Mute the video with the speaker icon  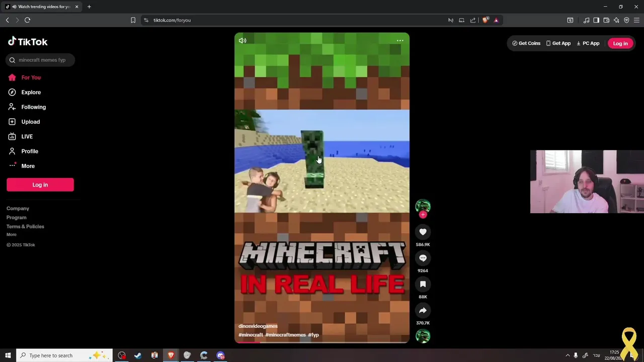pyautogui.click(x=243, y=41)
